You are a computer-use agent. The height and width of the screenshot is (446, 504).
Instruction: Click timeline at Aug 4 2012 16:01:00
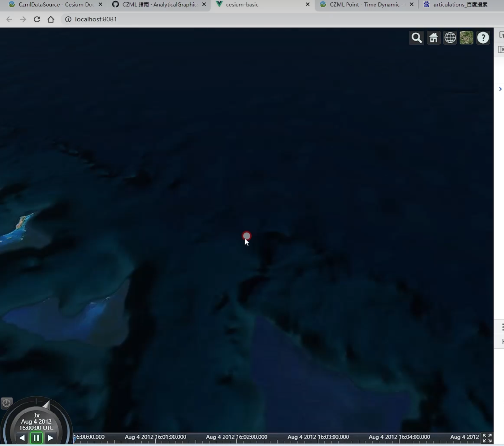coord(155,437)
